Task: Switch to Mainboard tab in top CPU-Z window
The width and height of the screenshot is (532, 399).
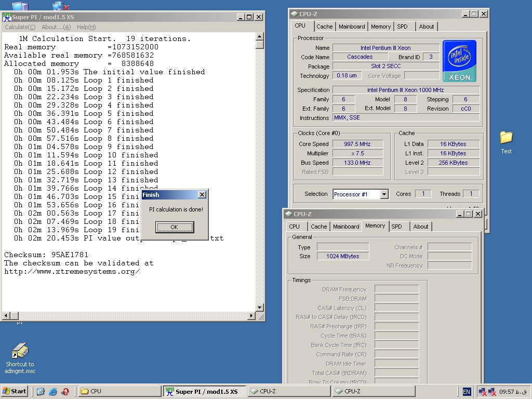Action: 352,26
